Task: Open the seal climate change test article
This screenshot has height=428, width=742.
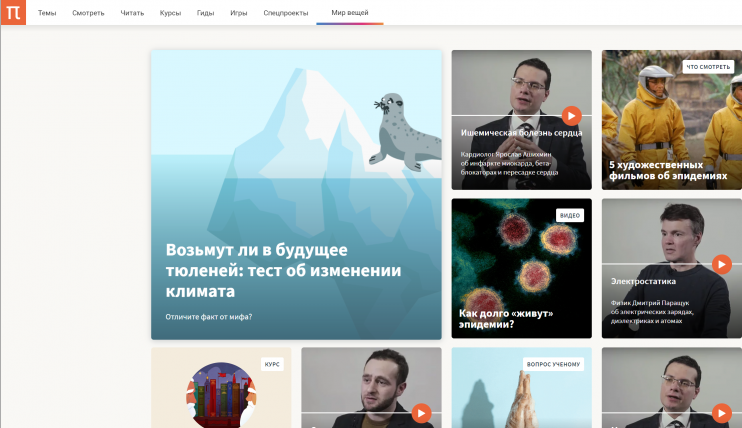Action: pyautogui.click(x=296, y=195)
